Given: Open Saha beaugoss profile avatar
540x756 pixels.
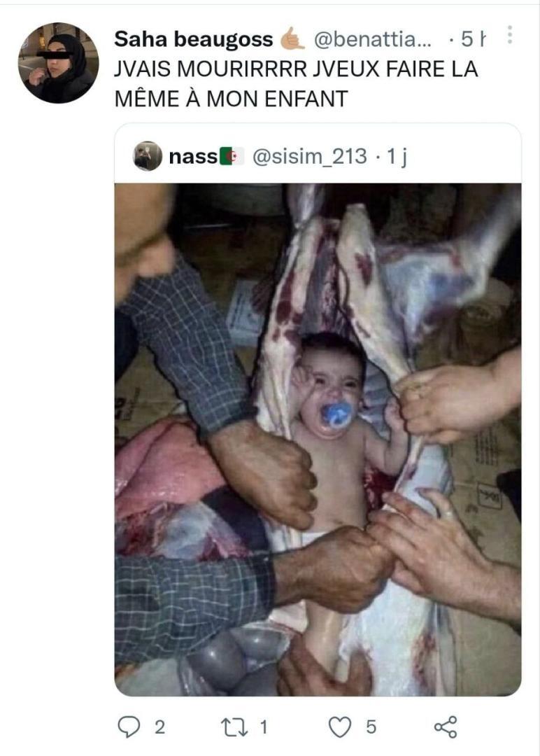Looking at the screenshot, I should point(59,63).
